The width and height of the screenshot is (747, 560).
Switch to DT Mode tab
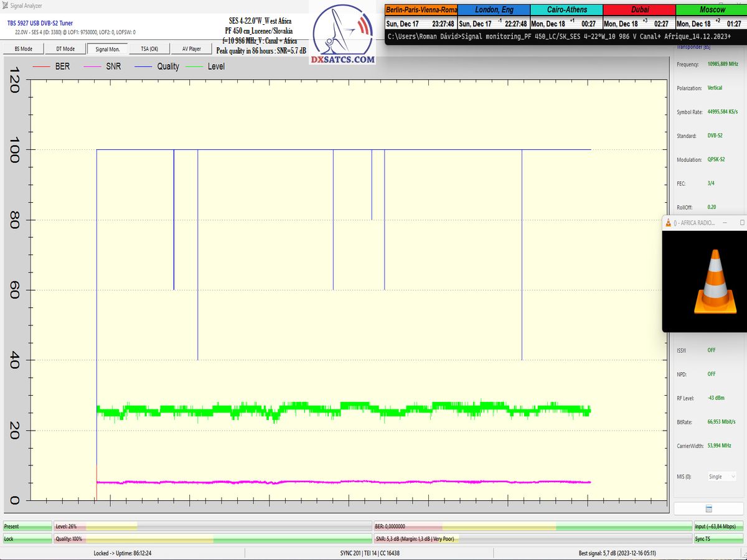65,49
